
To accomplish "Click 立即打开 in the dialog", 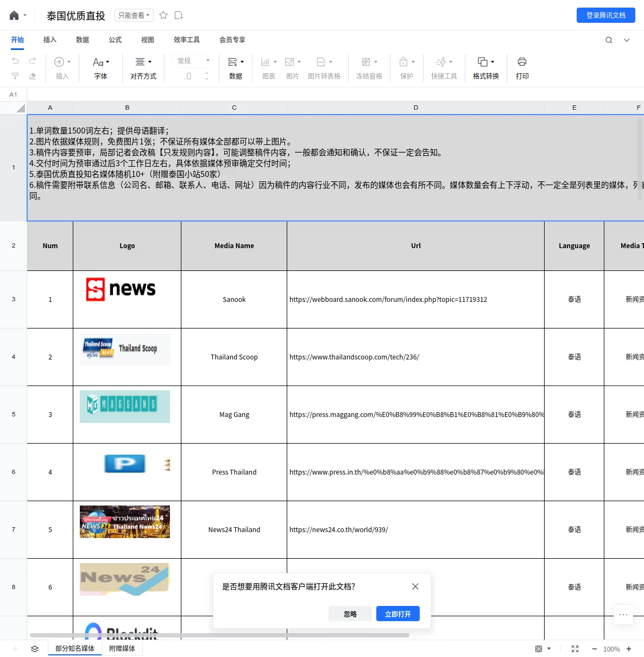I will (x=398, y=614).
